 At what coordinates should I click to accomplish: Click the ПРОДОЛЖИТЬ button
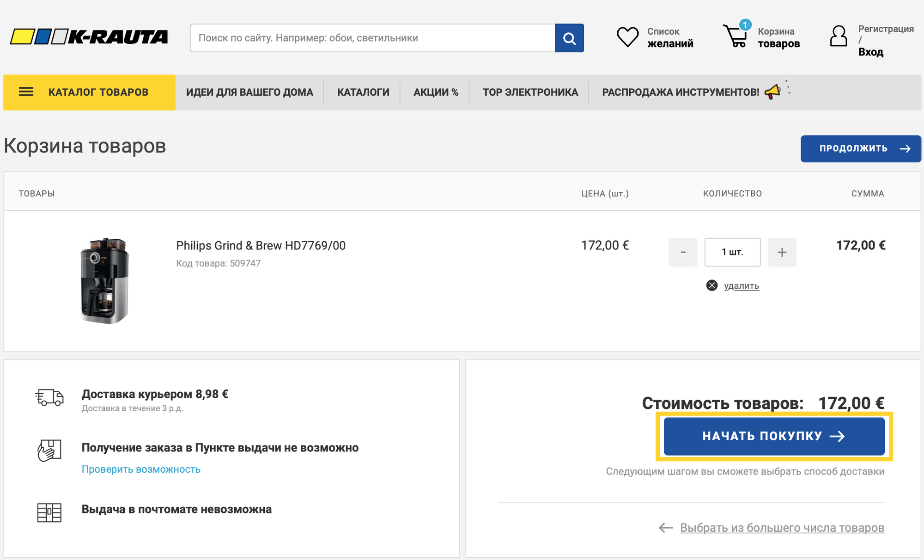tap(861, 149)
